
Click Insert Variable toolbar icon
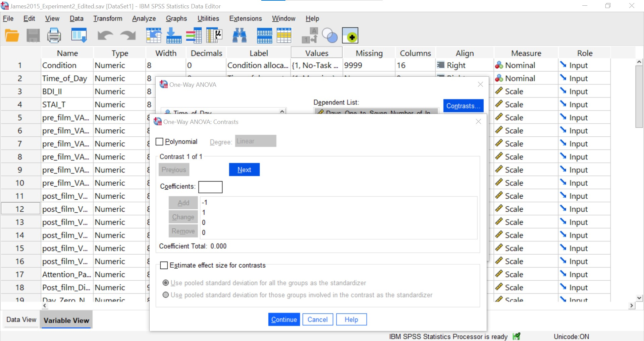click(x=284, y=36)
